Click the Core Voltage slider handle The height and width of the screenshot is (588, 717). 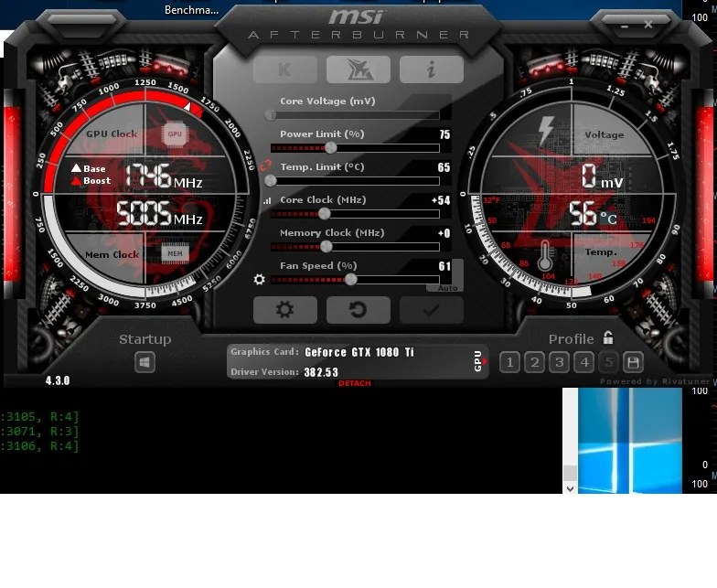click(271, 115)
